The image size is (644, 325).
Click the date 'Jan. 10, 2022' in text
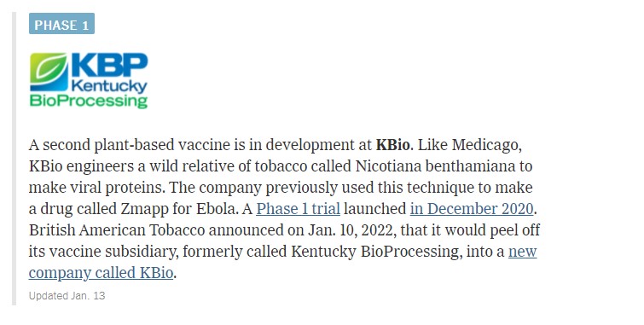point(352,230)
